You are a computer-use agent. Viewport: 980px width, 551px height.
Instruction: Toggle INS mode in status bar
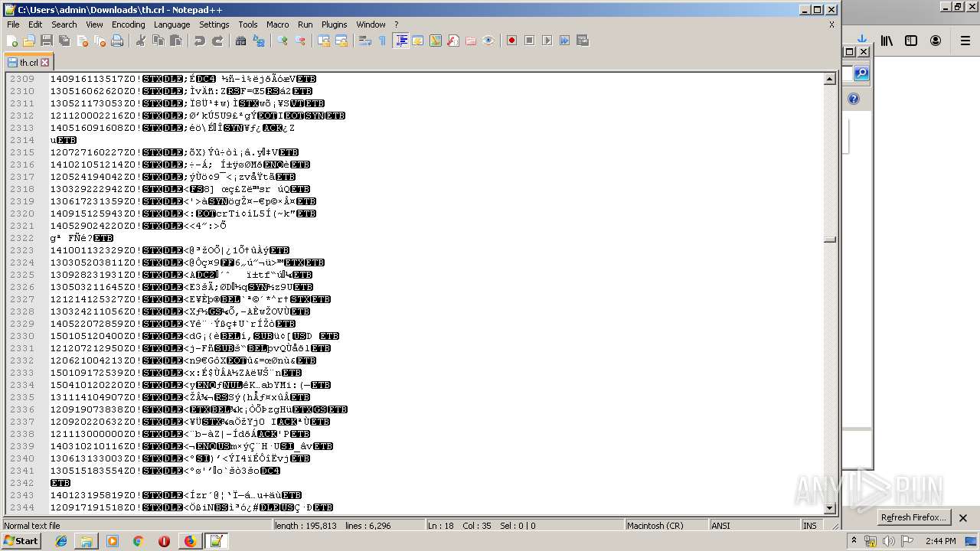click(x=810, y=526)
